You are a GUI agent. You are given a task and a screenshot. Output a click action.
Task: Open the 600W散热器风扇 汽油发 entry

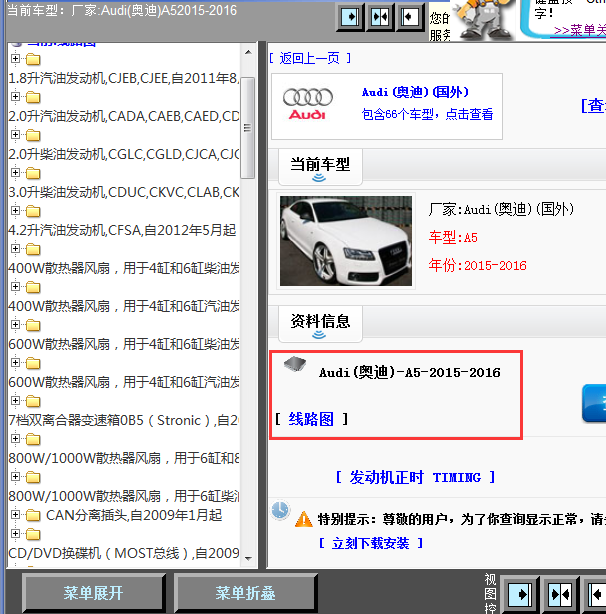pyautogui.click(x=124, y=382)
